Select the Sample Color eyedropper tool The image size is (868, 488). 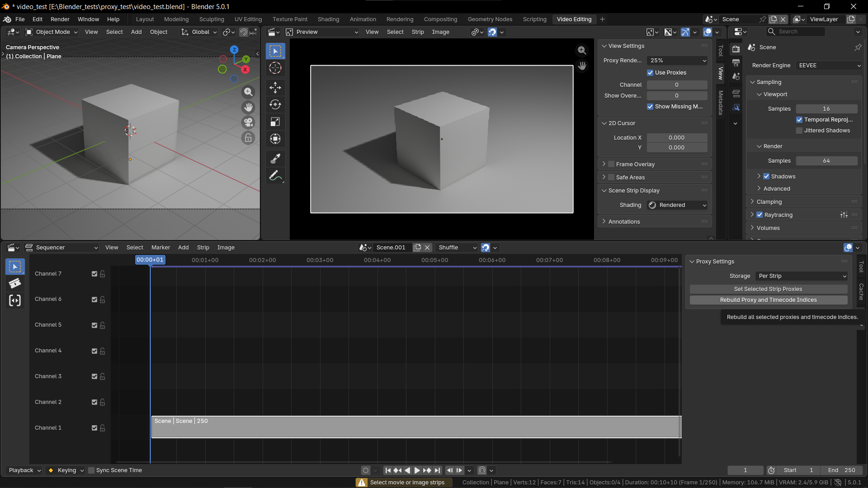[x=275, y=159]
